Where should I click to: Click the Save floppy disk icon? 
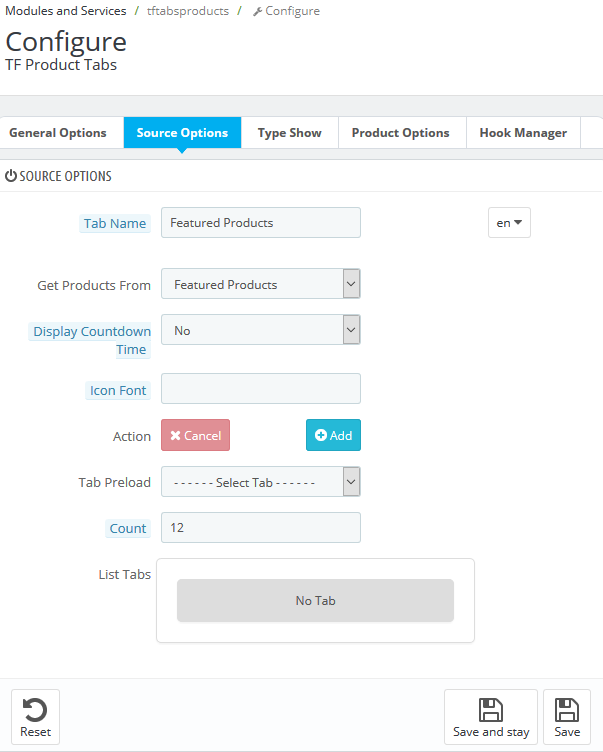567,711
